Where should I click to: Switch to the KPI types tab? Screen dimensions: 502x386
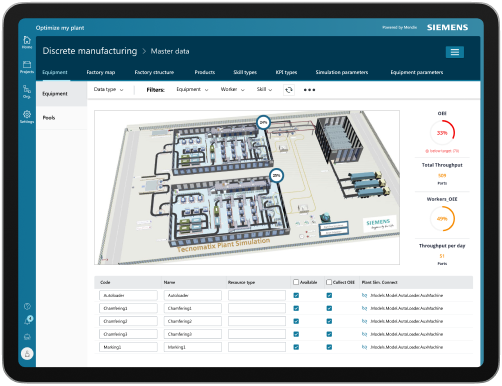click(x=286, y=72)
